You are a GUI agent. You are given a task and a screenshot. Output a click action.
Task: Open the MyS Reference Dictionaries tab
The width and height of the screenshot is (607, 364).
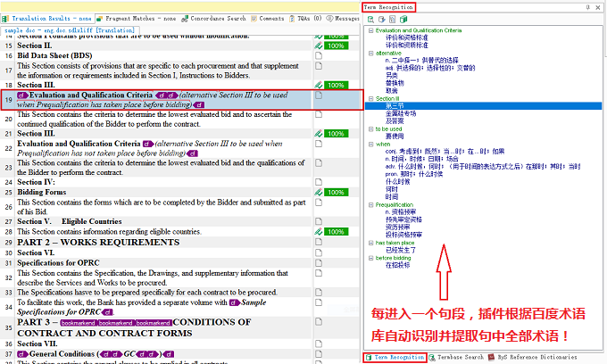[x=533, y=357]
